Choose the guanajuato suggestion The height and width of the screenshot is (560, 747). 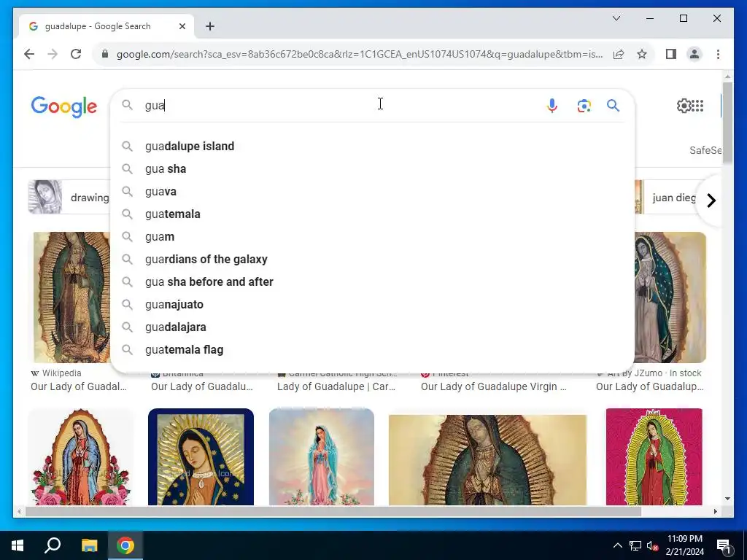click(373, 304)
